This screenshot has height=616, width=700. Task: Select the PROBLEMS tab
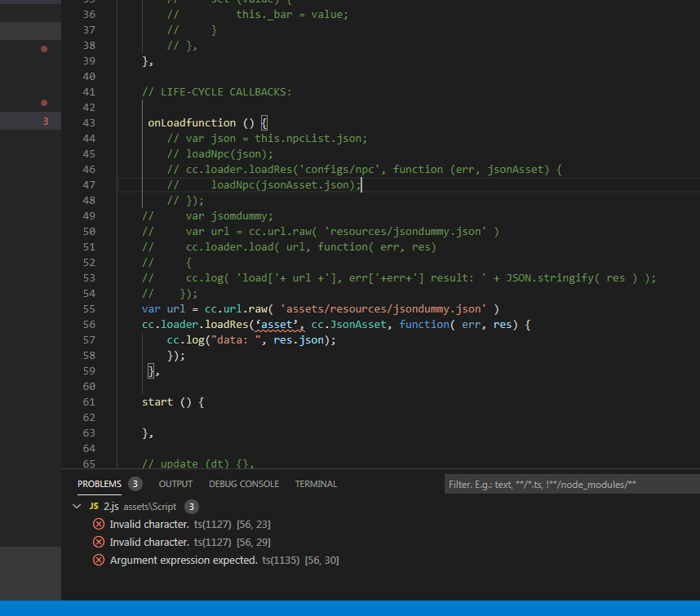[x=99, y=484]
